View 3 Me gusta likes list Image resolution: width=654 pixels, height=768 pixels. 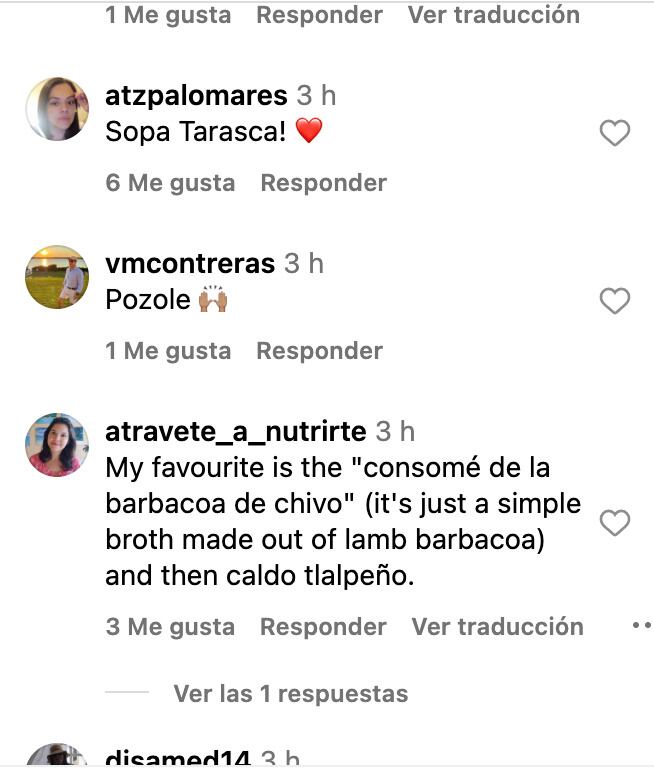click(170, 626)
